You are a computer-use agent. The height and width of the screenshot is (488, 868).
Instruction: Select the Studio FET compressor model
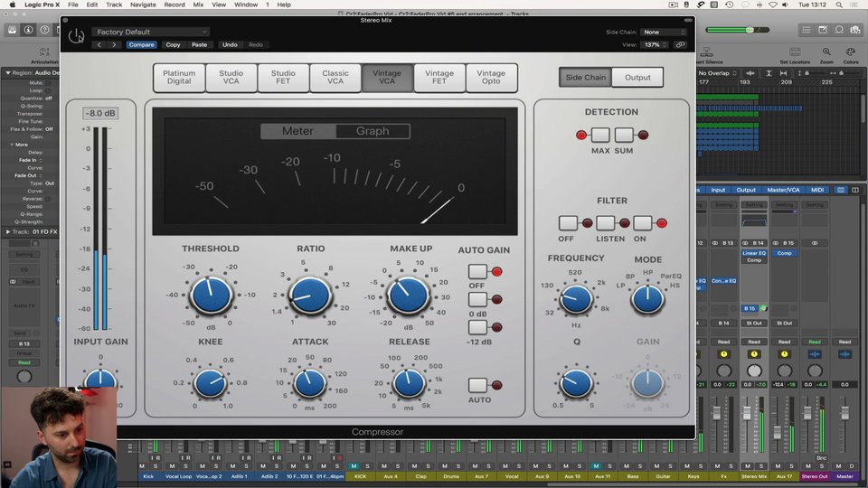[x=283, y=78]
